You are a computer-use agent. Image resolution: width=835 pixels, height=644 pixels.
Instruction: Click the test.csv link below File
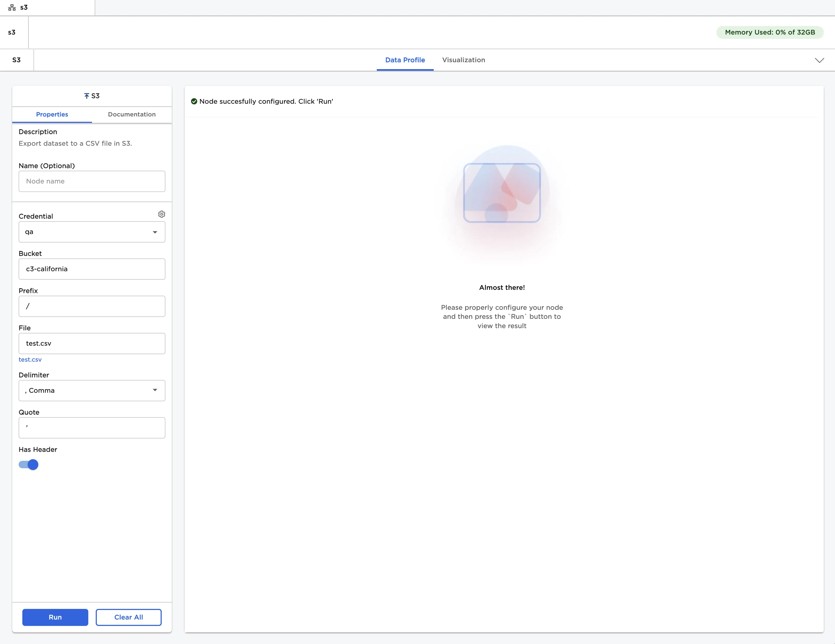pos(30,359)
